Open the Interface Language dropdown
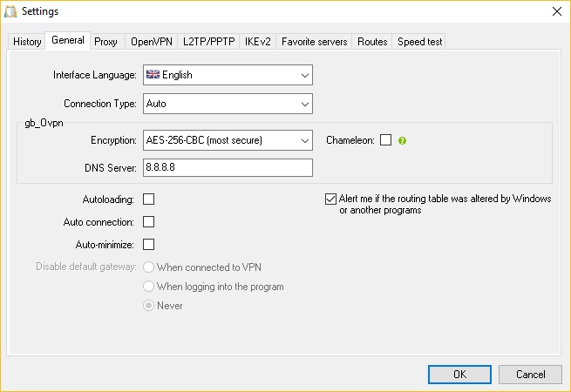 [x=228, y=75]
